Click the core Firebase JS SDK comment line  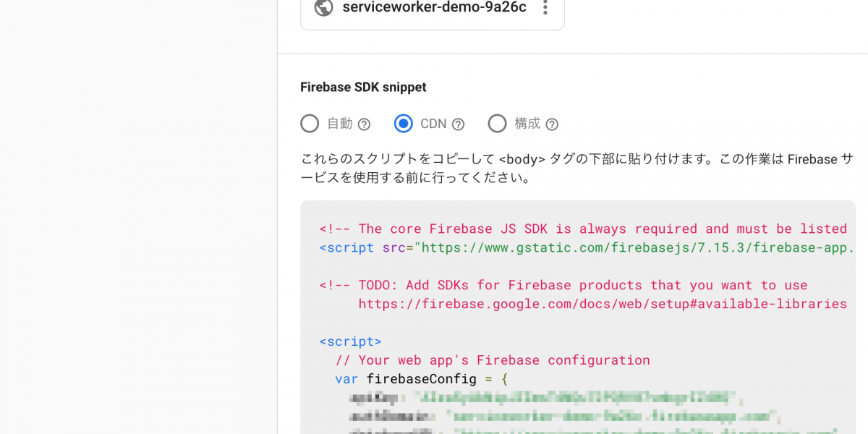click(x=582, y=229)
